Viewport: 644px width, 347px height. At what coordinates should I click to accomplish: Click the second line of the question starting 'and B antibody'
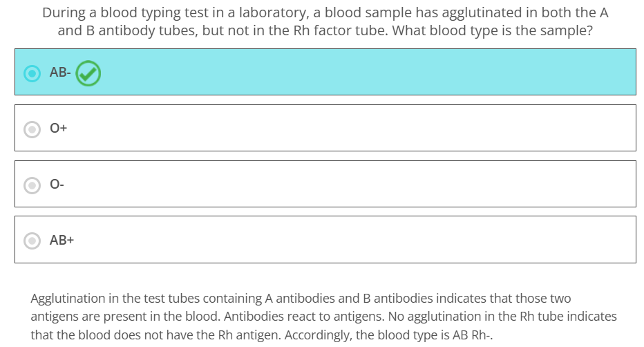coord(325,31)
